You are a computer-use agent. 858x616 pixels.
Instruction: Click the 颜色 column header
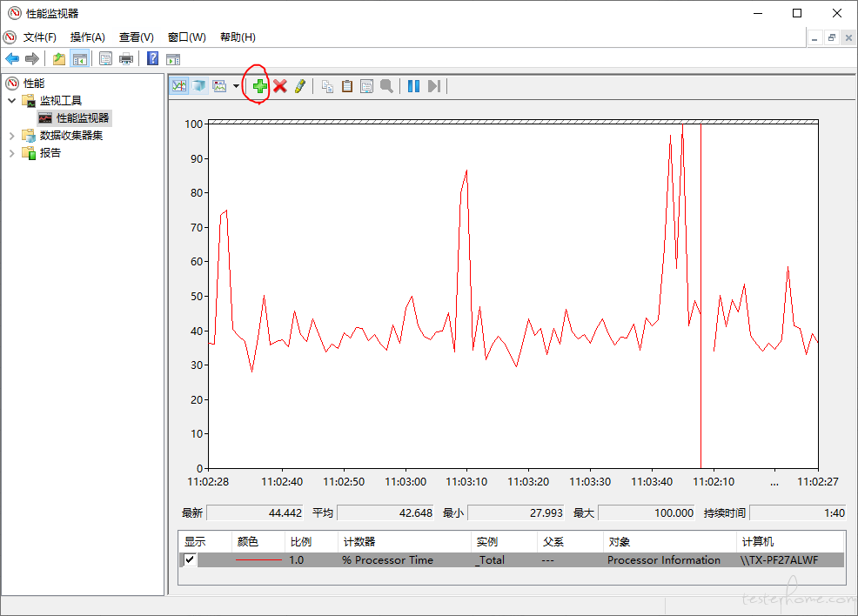(x=258, y=541)
